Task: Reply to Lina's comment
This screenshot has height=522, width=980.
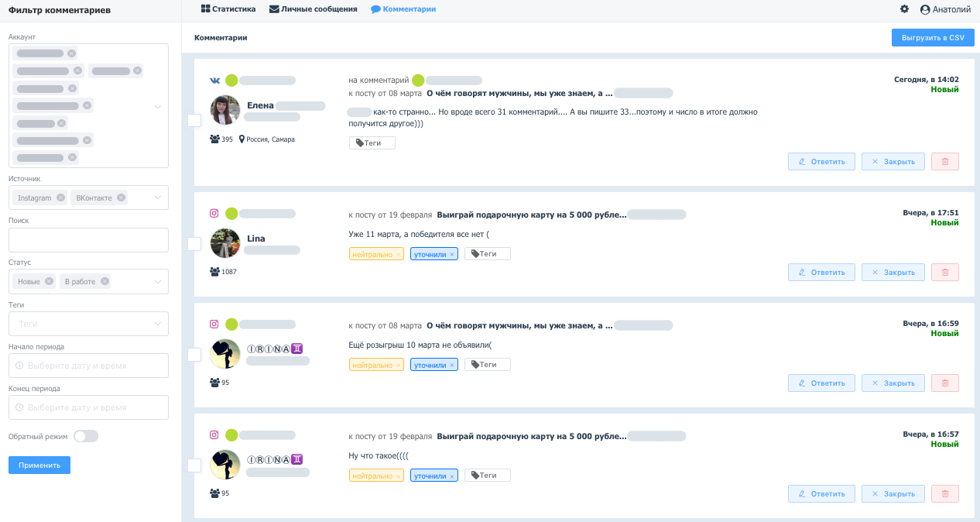Action: [821, 272]
